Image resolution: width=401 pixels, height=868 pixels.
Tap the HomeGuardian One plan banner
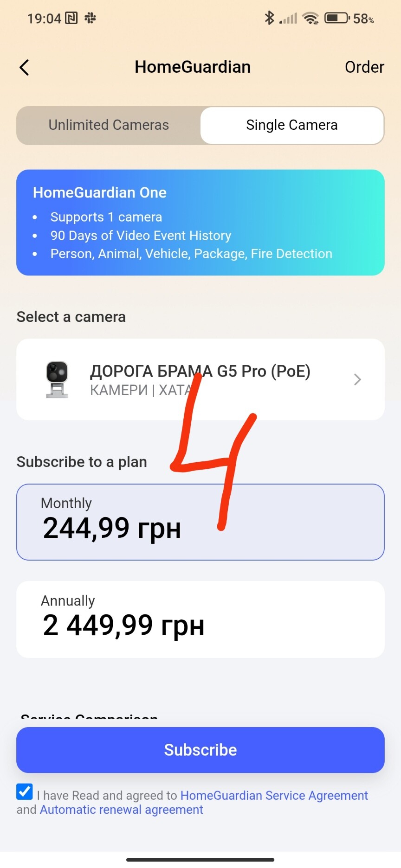(200, 223)
